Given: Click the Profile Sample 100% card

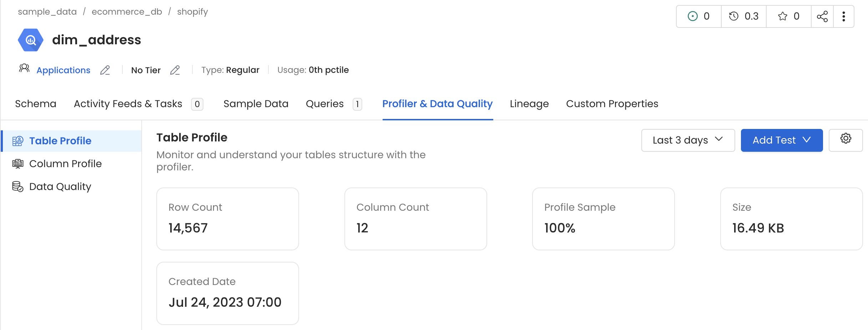Looking at the screenshot, I should [603, 219].
